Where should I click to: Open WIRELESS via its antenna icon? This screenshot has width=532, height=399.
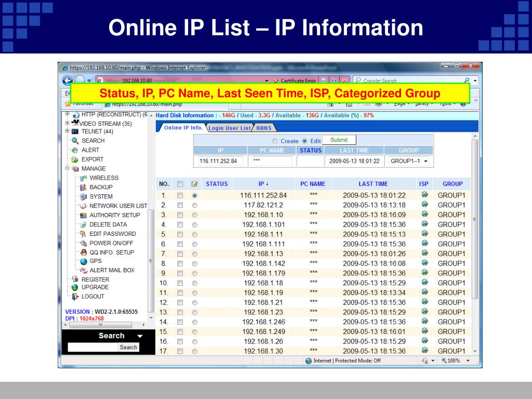coord(83,178)
